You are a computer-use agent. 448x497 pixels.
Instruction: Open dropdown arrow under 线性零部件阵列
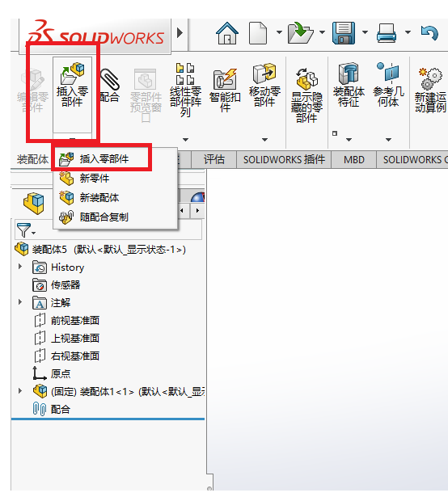point(186,140)
